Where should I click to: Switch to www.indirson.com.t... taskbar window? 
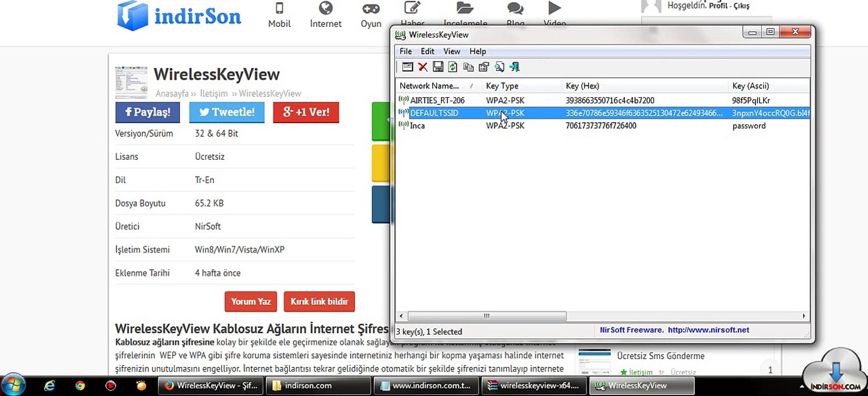click(426, 386)
